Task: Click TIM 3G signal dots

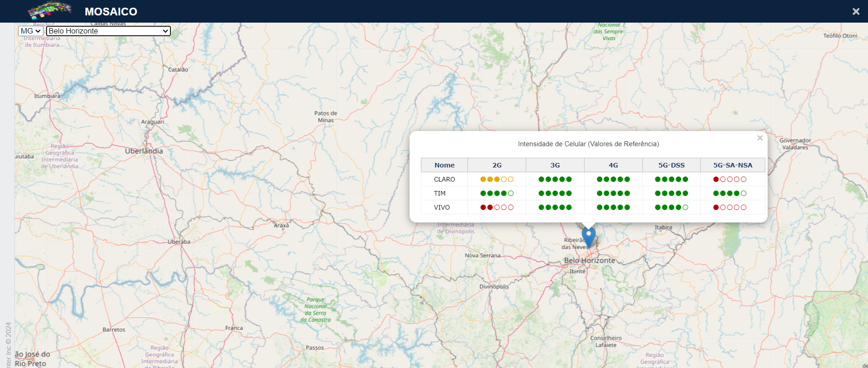Action: [555, 193]
